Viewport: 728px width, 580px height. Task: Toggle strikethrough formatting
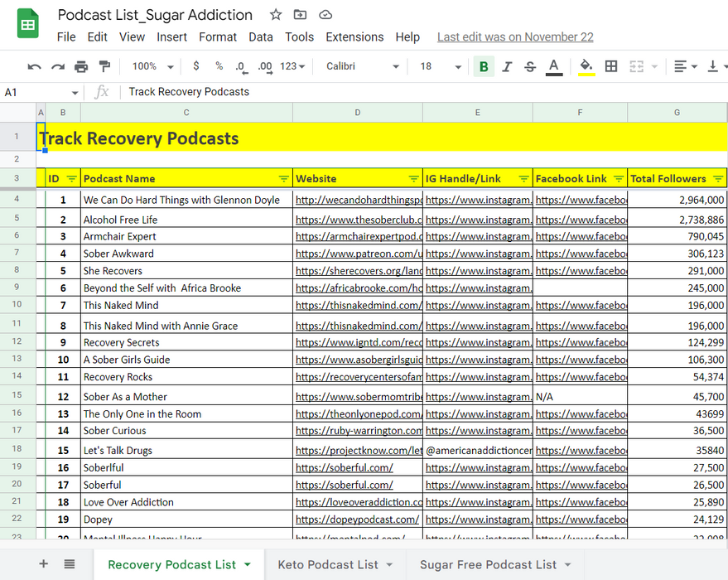pyautogui.click(x=530, y=66)
